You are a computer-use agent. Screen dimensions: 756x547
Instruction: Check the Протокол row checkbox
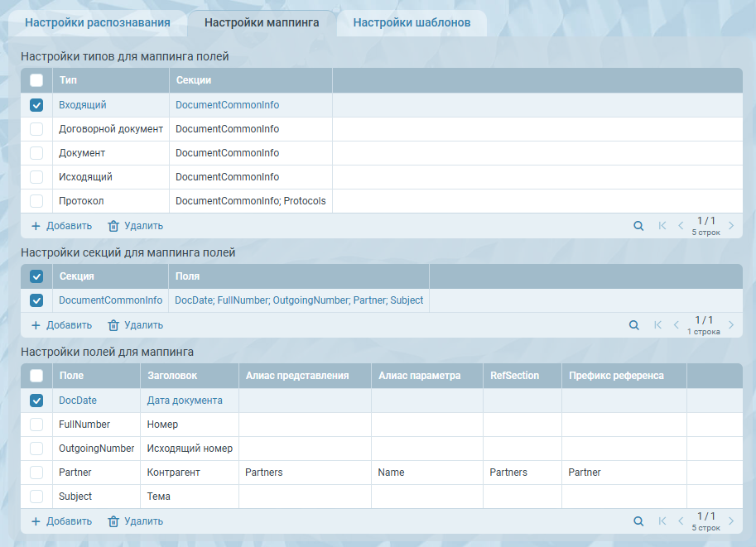point(36,201)
